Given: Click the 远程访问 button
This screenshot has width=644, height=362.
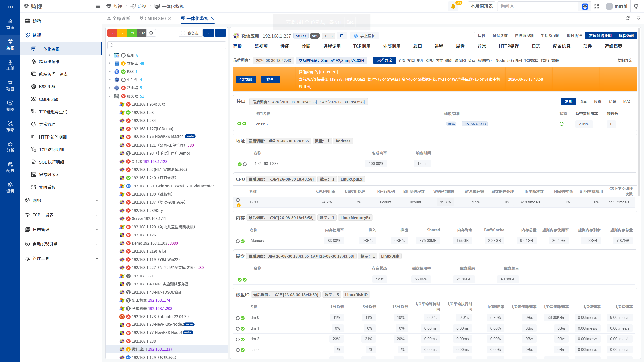Looking at the screenshot, I should 626,36.
